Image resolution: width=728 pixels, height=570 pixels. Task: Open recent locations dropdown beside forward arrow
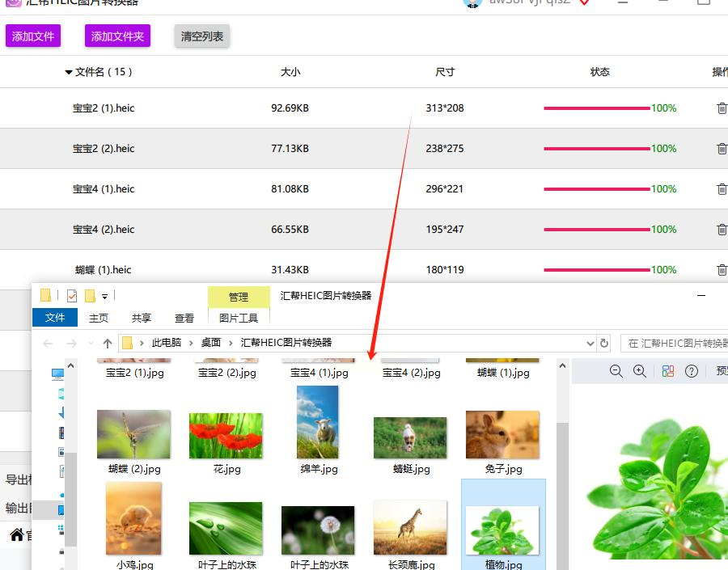(x=91, y=344)
